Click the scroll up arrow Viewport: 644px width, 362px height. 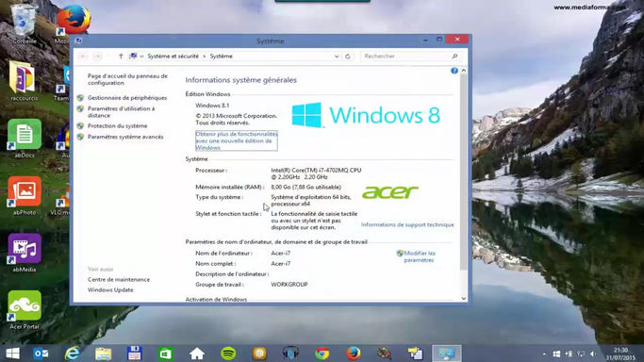pyautogui.click(x=464, y=71)
